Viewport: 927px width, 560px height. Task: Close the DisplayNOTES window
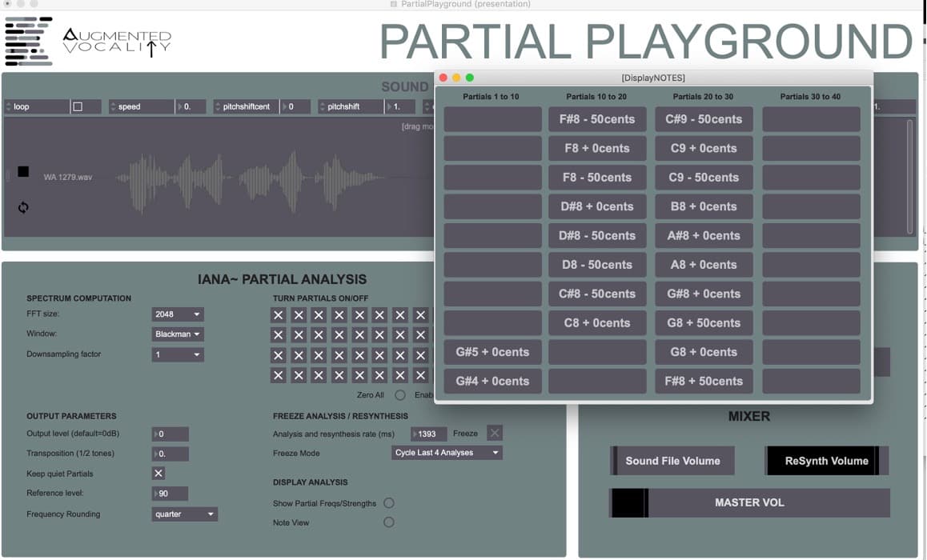(443, 78)
